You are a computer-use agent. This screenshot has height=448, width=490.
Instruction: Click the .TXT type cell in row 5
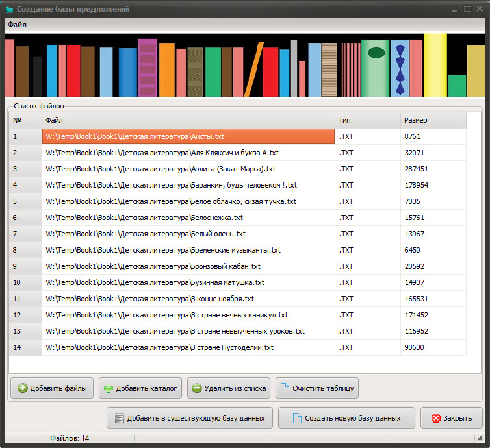[x=368, y=201]
